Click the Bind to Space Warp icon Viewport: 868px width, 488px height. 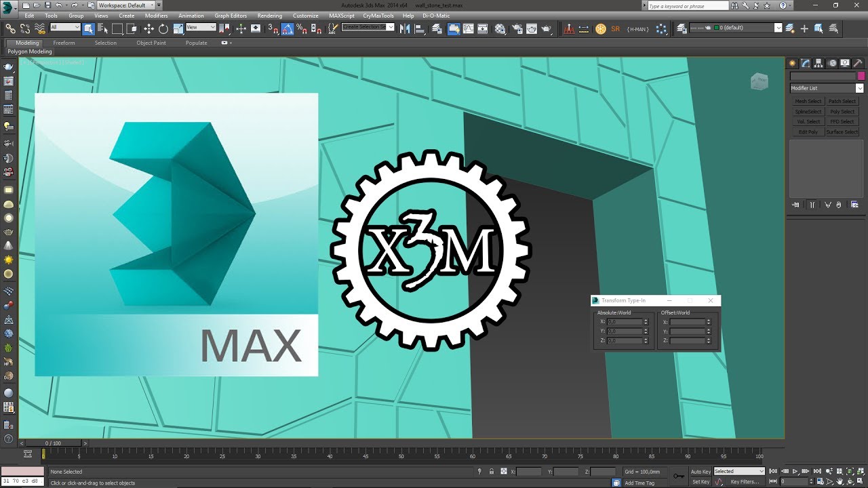39,28
